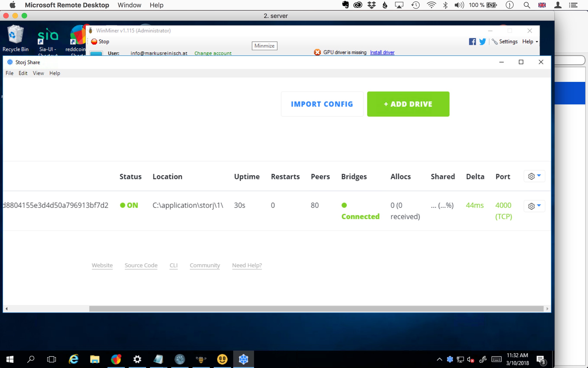Viewport: 588px width, 368px height.
Task: Open taskbar search magnifier
Action: point(31,359)
